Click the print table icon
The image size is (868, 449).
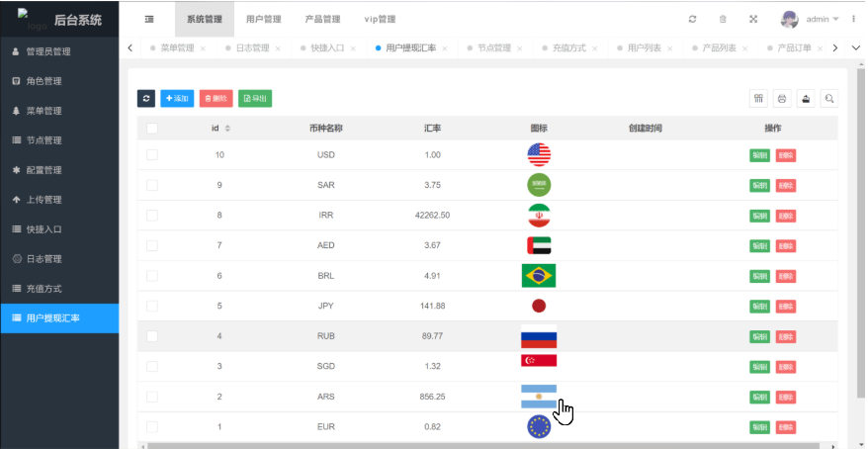pos(782,99)
